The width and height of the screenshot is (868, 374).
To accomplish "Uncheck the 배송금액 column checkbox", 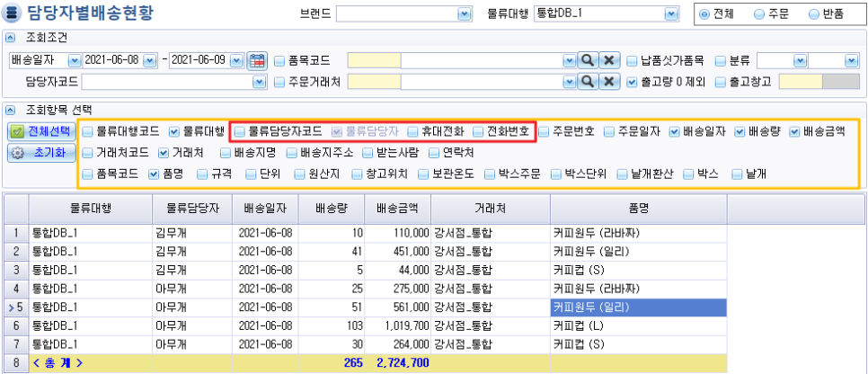I will [794, 131].
